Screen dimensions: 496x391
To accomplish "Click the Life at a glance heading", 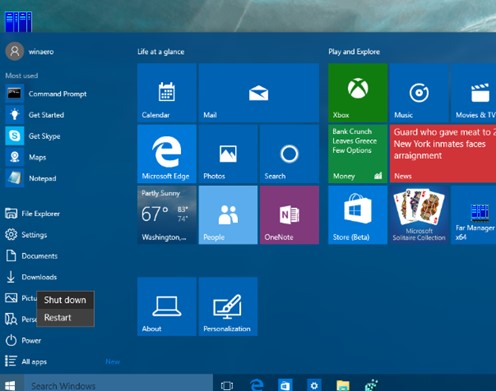I will click(161, 52).
